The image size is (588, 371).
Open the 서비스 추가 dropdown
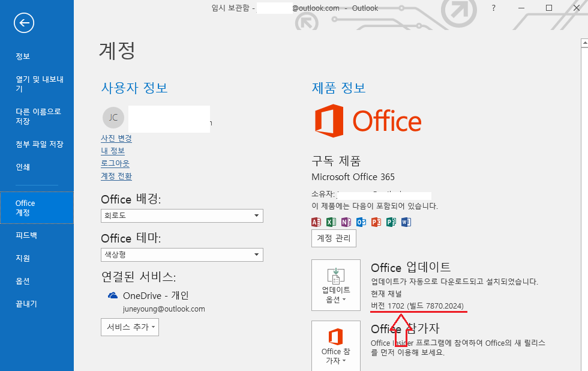coord(130,327)
